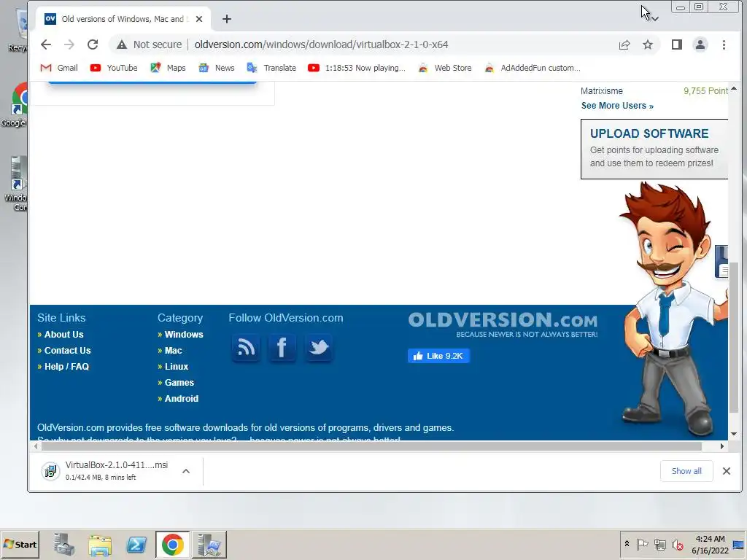
Task: Open the Now playing YouTube bookmark
Action: 356,68
